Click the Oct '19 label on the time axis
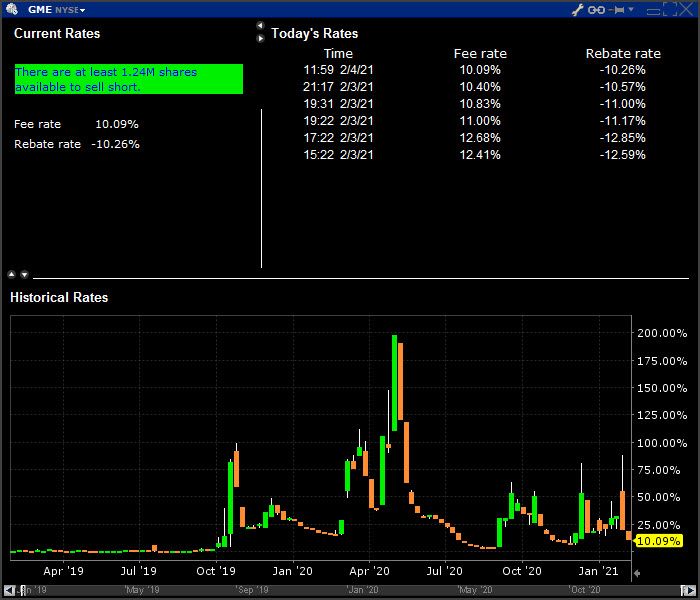This screenshot has height=600, width=700. [x=216, y=571]
